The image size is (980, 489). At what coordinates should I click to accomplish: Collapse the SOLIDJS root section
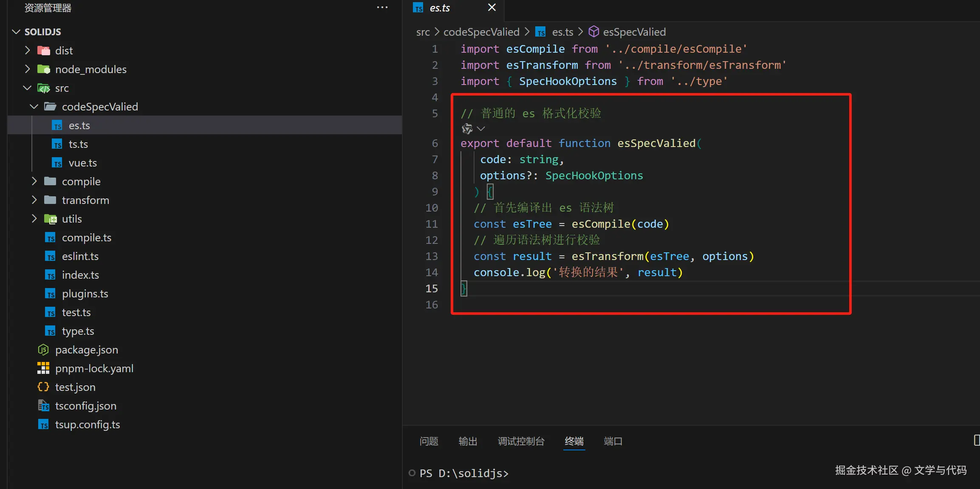click(x=16, y=32)
